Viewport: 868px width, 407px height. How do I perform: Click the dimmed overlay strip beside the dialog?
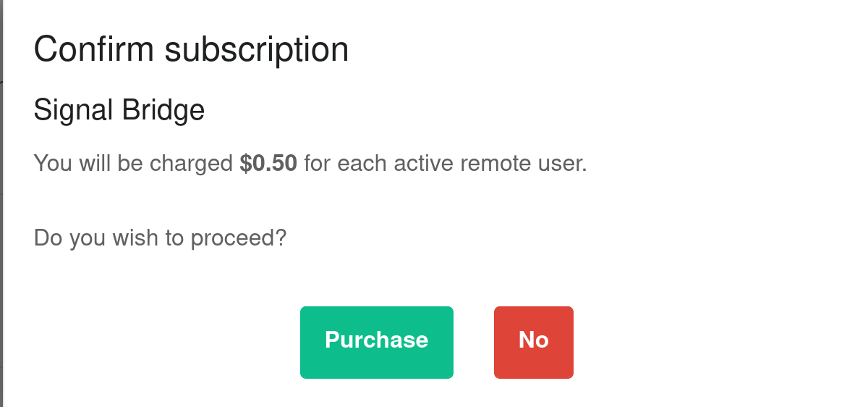[x=1, y=203]
